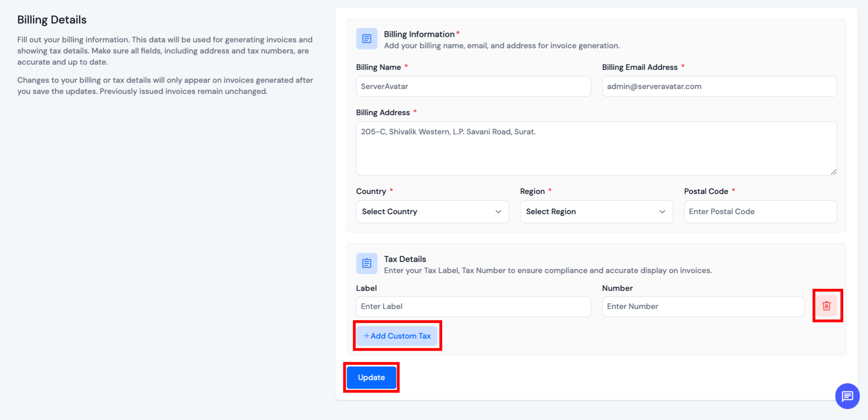Delete the tax row with trash icon
This screenshot has height=420, width=868.
[826, 306]
